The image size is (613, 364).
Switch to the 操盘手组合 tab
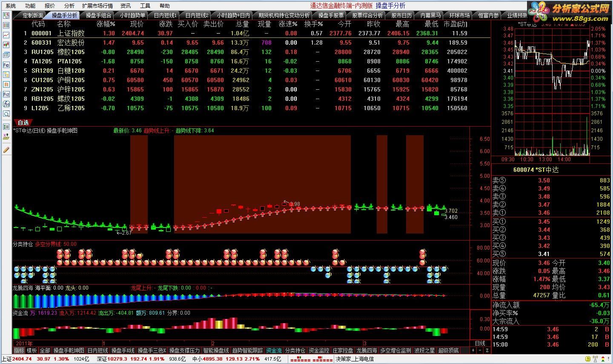pyautogui.click(x=98, y=15)
